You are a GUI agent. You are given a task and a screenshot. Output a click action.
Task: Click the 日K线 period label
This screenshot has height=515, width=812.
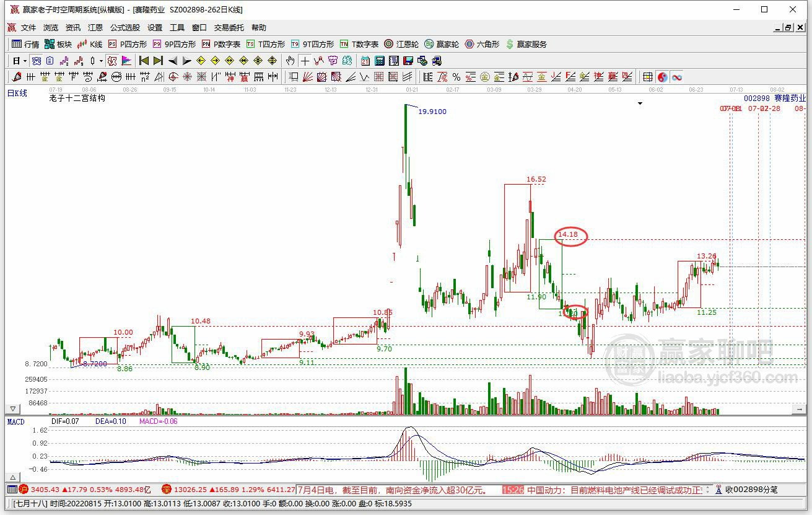[x=17, y=93]
